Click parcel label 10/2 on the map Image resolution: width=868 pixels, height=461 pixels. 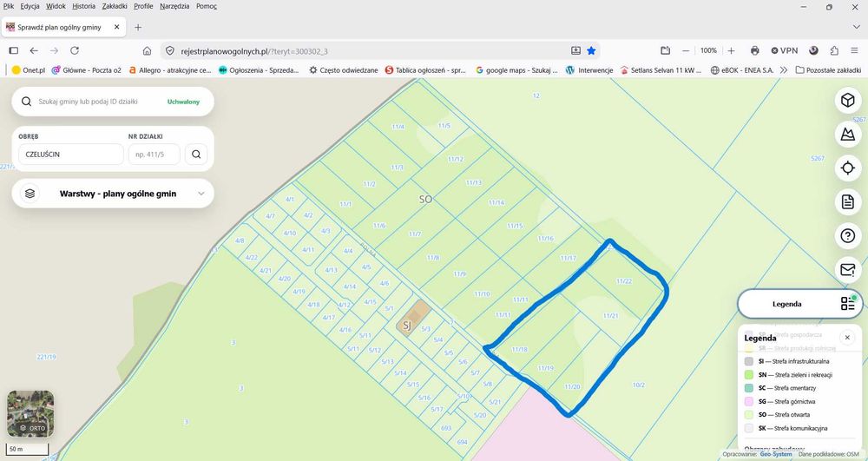[x=638, y=385]
